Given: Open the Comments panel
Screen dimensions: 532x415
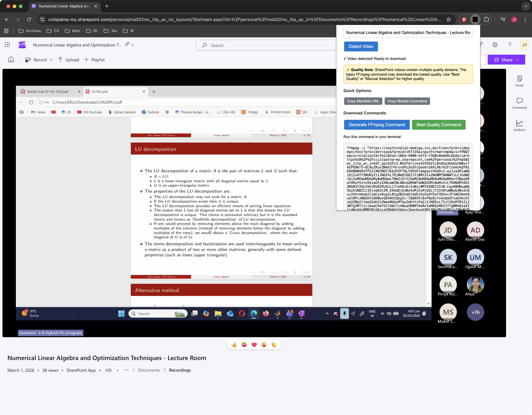Looking at the screenshot, I should 520,102.
